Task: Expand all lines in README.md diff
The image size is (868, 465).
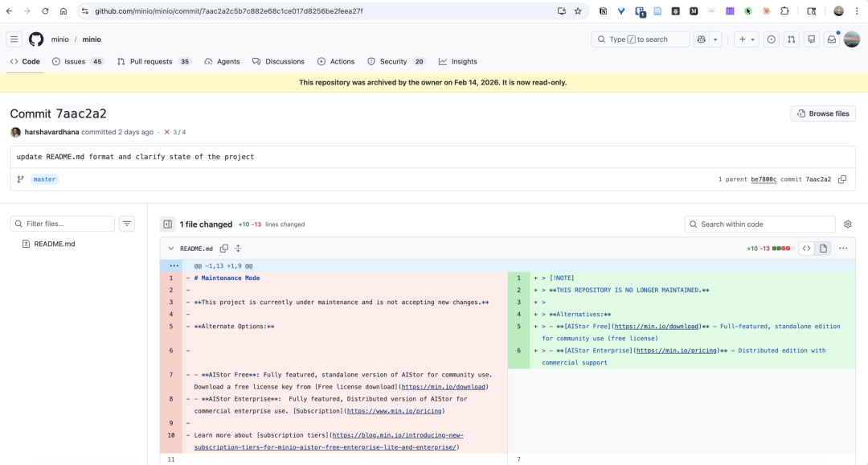Action: (238, 249)
